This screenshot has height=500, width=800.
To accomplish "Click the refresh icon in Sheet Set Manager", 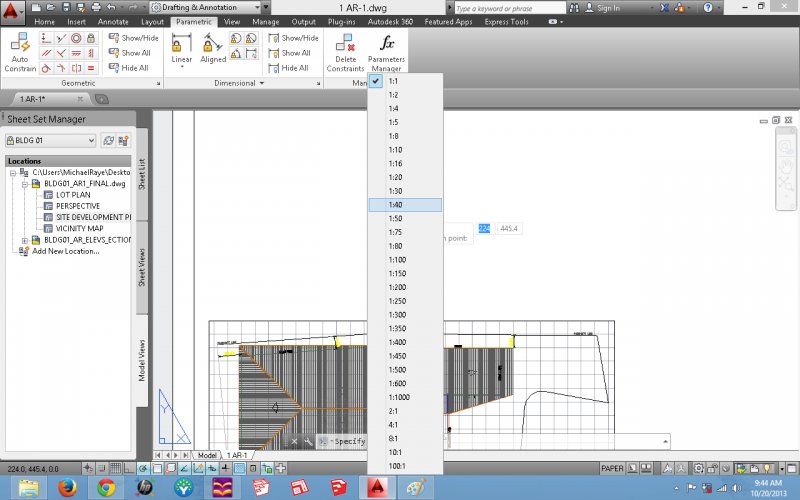I will coord(107,141).
